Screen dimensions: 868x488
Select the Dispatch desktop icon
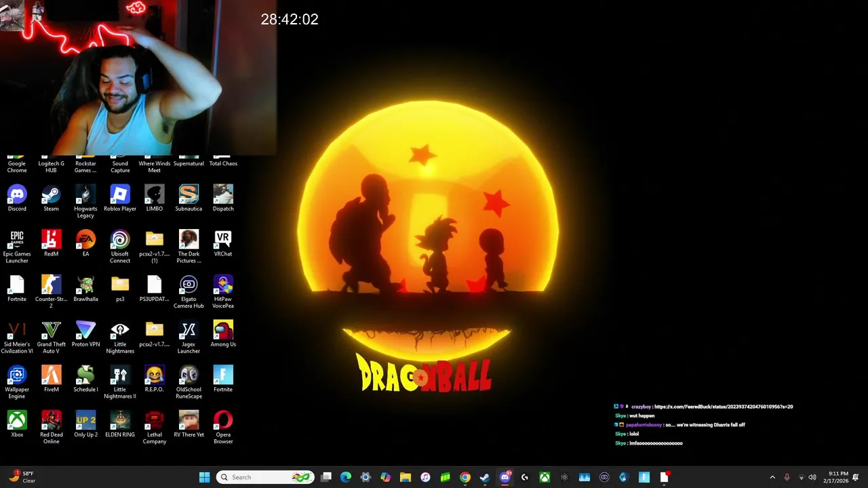click(x=223, y=199)
